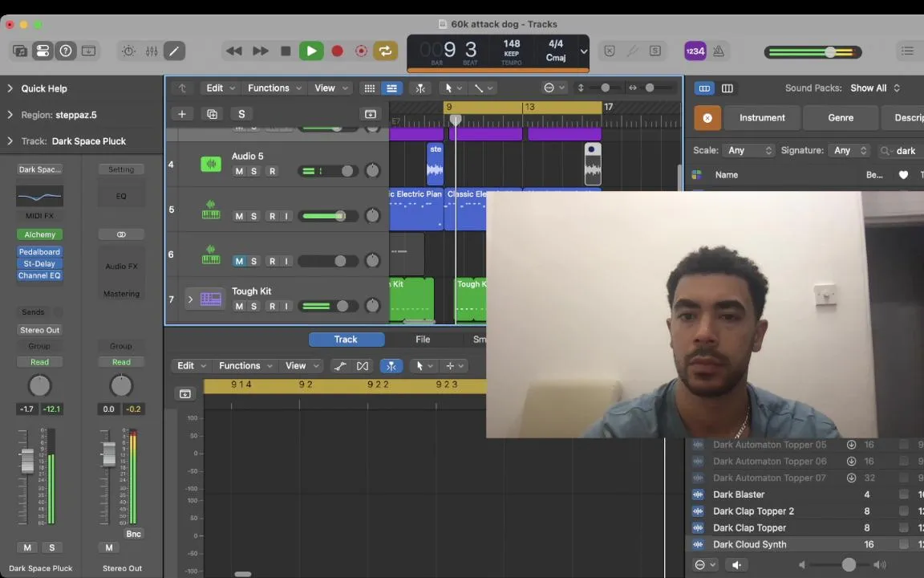Screen dimensions: 924x578
Task: Open the LCD display mode arrow
Action: [x=583, y=51]
